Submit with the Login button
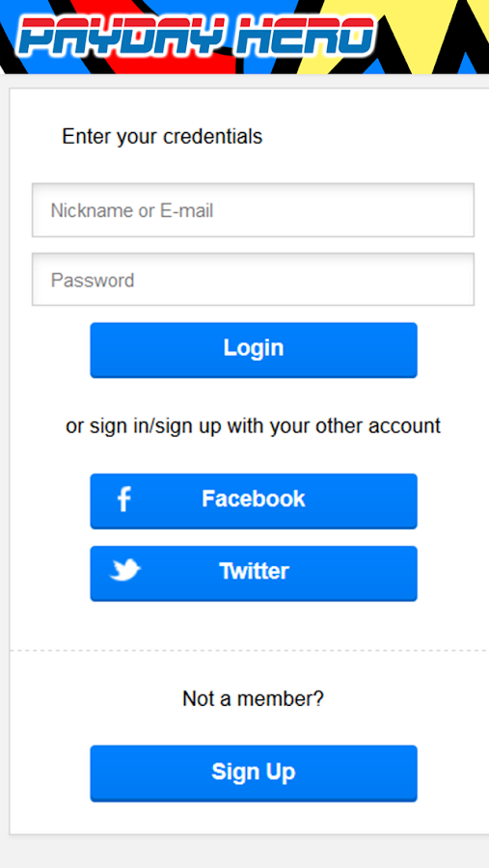 coord(254,350)
